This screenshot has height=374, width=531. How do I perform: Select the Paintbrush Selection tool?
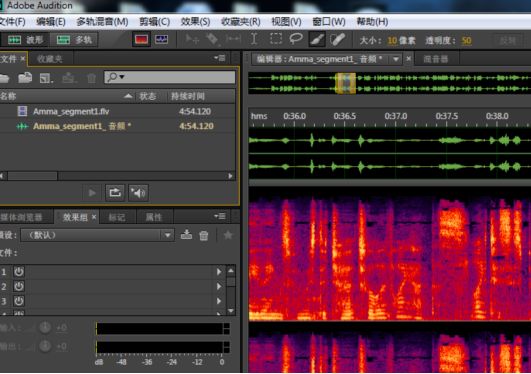317,40
